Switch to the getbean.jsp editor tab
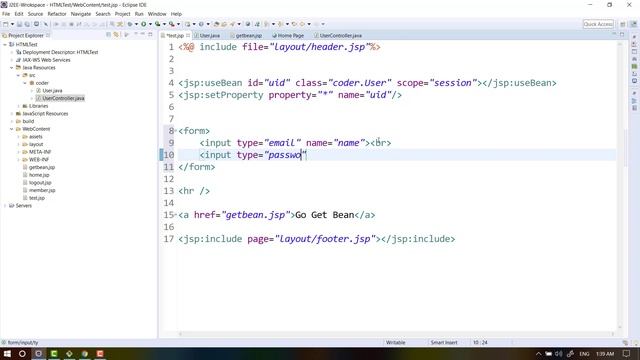This screenshot has height=360, width=640. click(x=246, y=36)
